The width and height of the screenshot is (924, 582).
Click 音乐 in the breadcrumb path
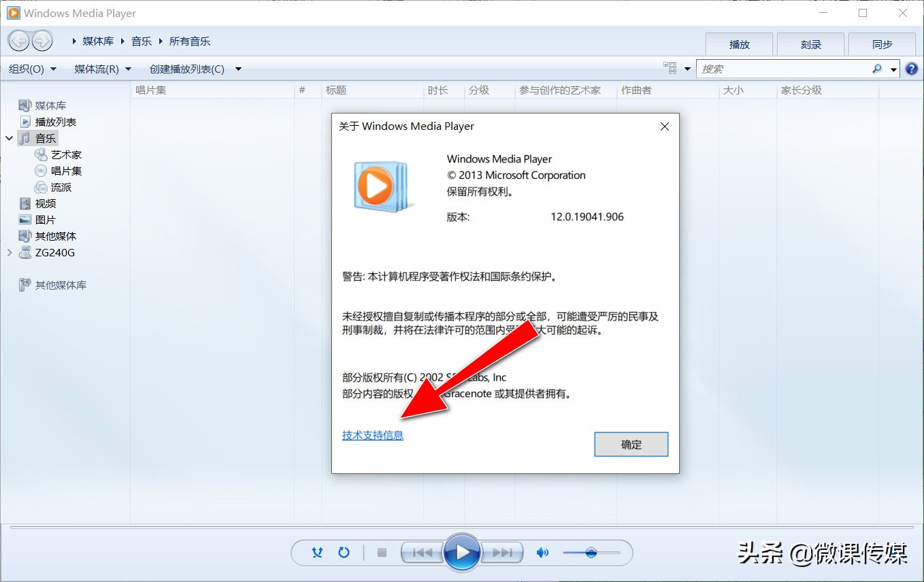(x=142, y=41)
